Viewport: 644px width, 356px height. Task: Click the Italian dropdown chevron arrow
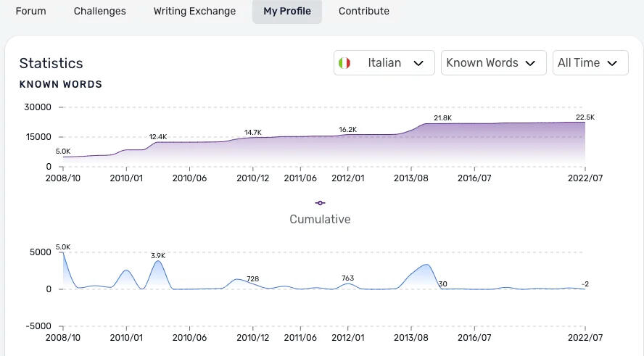click(418, 63)
